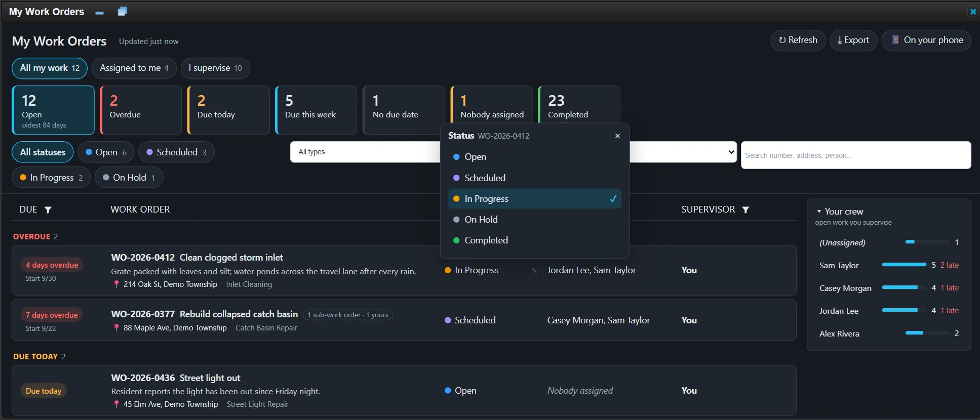Viewport: 980px width, 420px height.
Task: Open the Scheduled status cell of WO-2026-0377
Action: tap(470, 320)
